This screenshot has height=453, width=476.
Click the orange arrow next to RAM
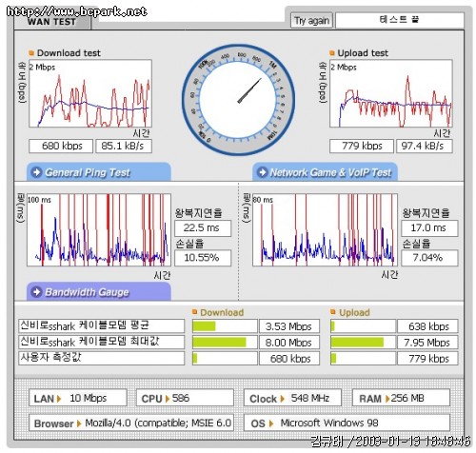click(387, 399)
